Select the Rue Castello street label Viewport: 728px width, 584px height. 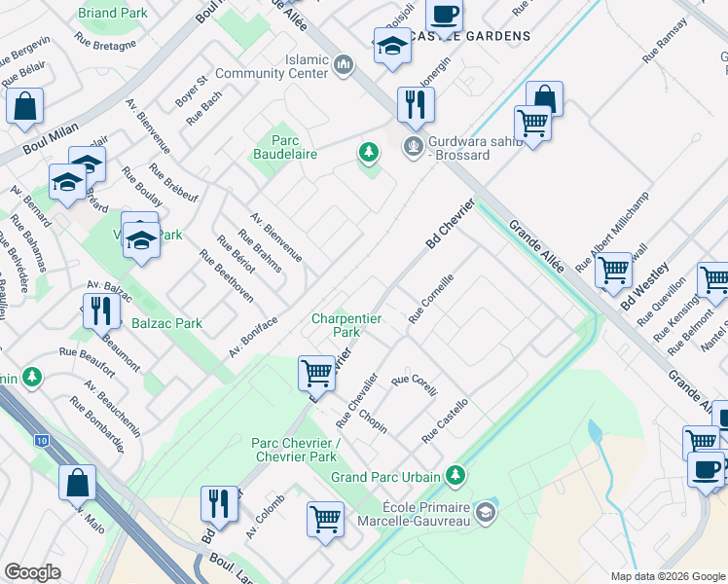pos(445,420)
